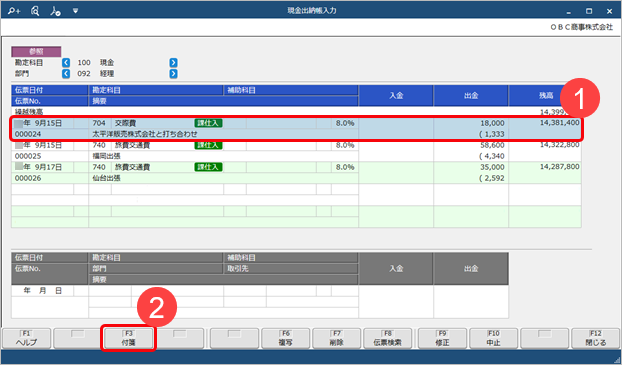This screenshot has height=365, width=622.
Task: Click the 18,000 withdrawal amount
Action: pos(492,123)
